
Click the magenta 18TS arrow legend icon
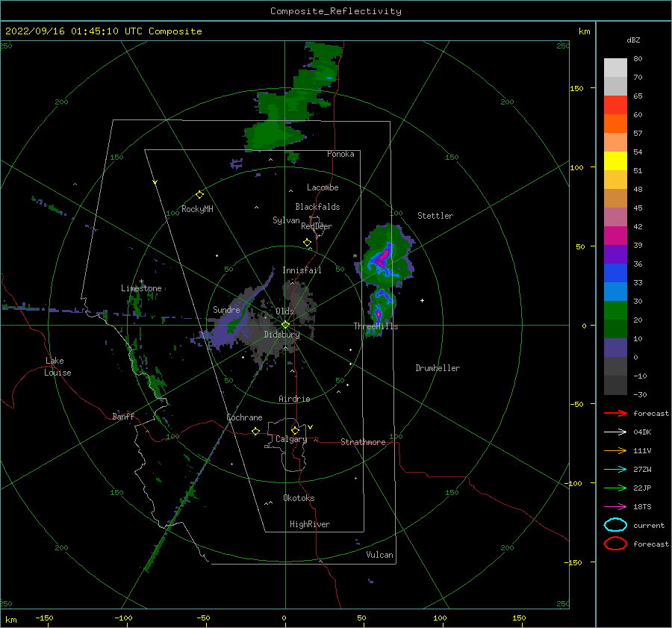coord(615,507)
